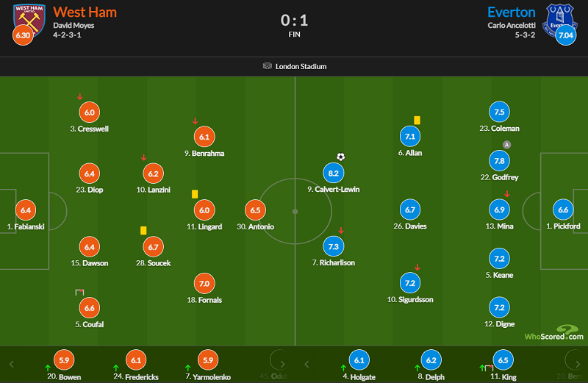Click West Ham's 6.30 team rating badge
The image size is (588, 383).
23,35
